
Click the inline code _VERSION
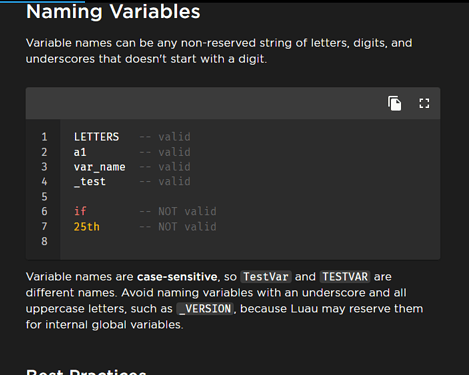tap(205, 309)
